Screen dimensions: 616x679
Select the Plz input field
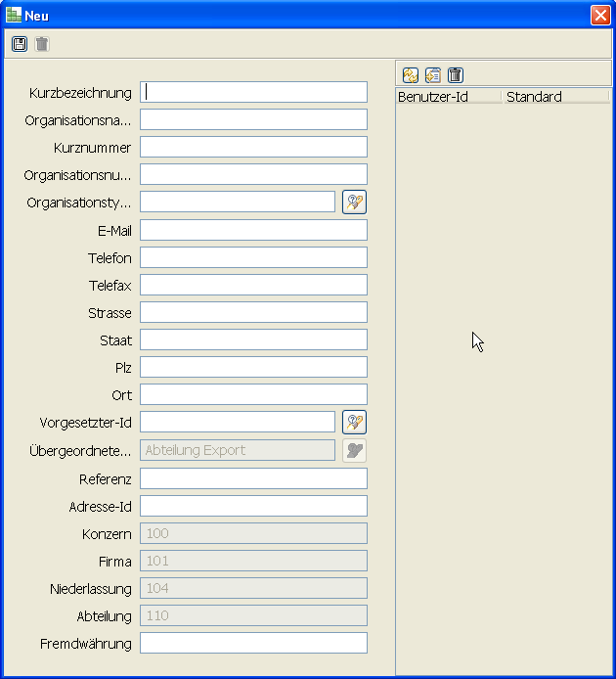point(253,367)
